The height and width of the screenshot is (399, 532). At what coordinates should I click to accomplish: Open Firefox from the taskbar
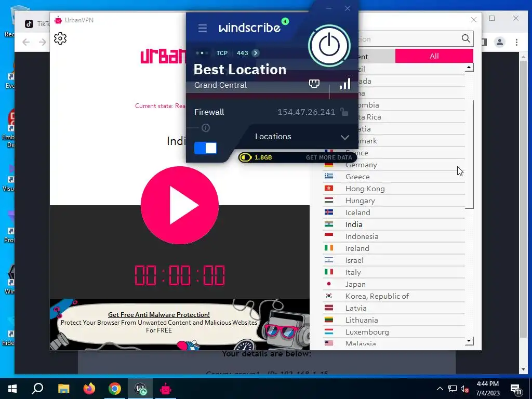pyautogui.click(x=89, y=389)
